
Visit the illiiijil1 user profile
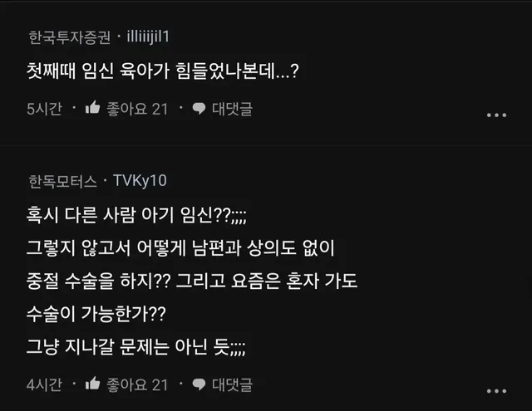click(148, 37)
